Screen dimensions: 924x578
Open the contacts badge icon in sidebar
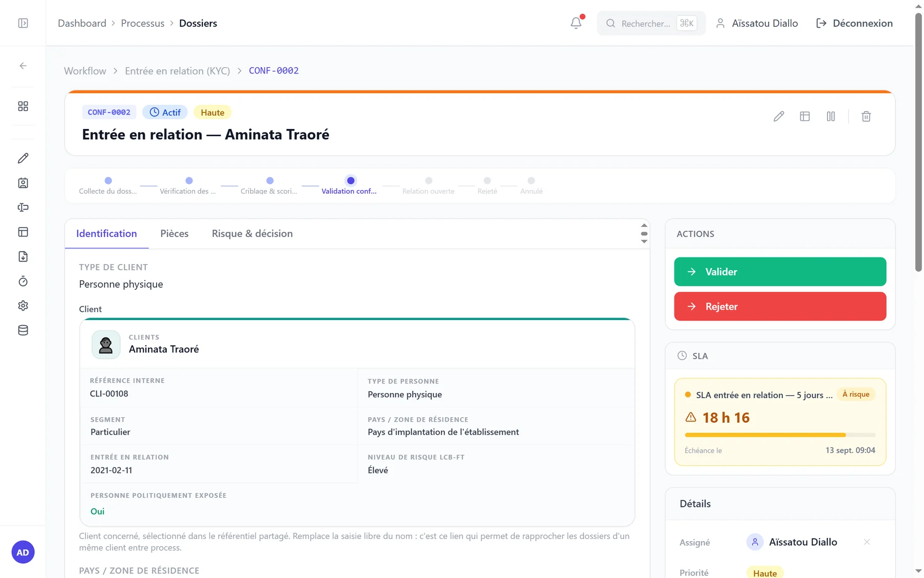pyautogui.click(x=23, y=183)
